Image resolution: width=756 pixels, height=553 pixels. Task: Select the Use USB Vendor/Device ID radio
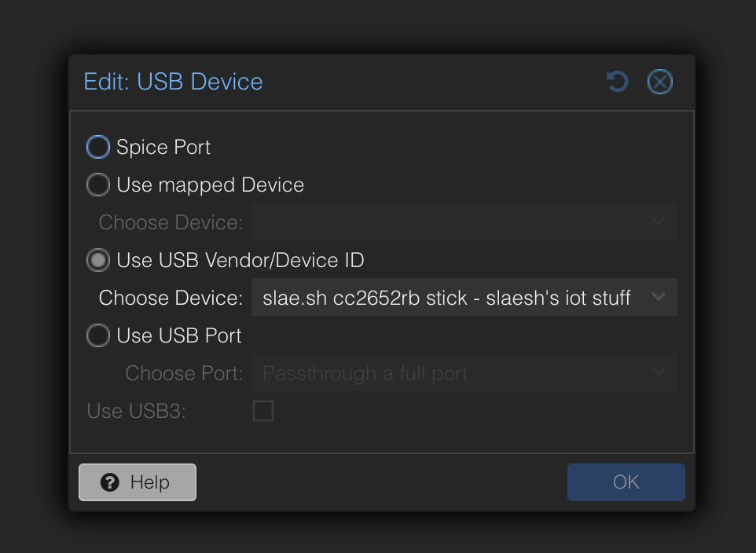[x=98, y=260]
